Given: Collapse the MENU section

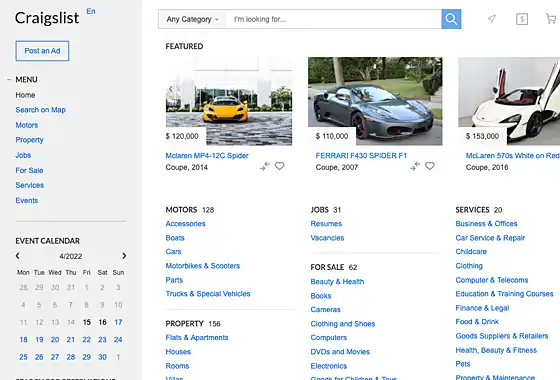Looking at the screenshot, I should [x=9, y=79].
